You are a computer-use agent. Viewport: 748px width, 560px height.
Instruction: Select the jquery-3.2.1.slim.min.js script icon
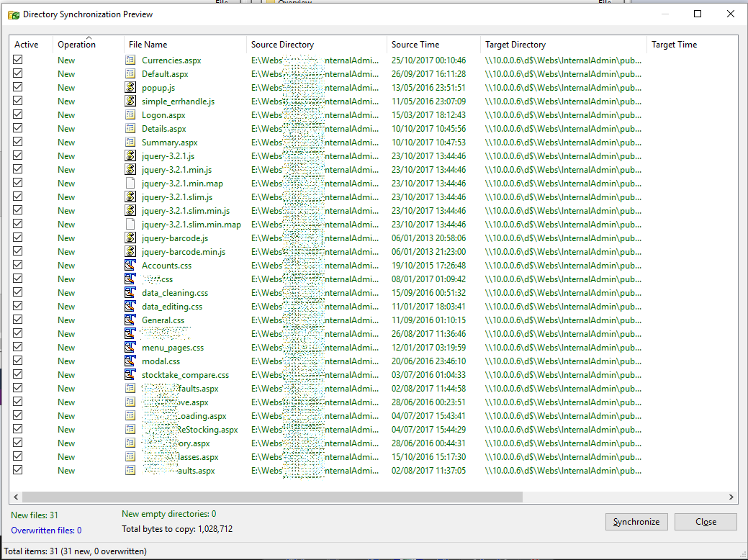coord(130,210)
